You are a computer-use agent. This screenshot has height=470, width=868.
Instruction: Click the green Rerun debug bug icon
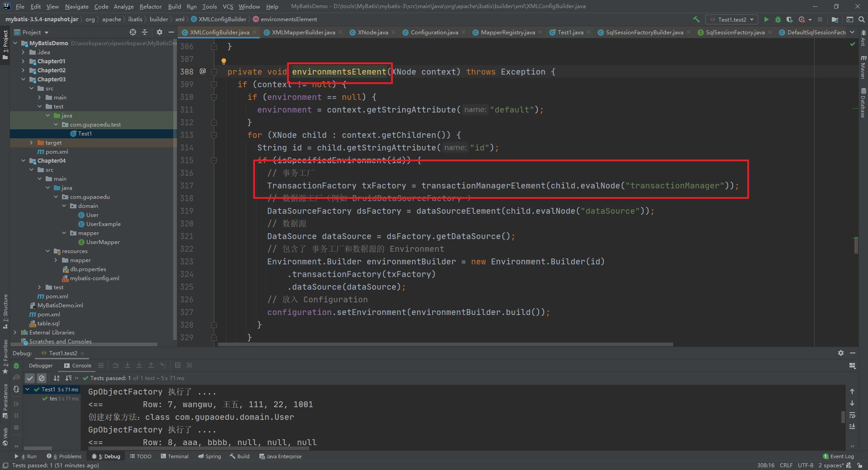coord(16,366)
